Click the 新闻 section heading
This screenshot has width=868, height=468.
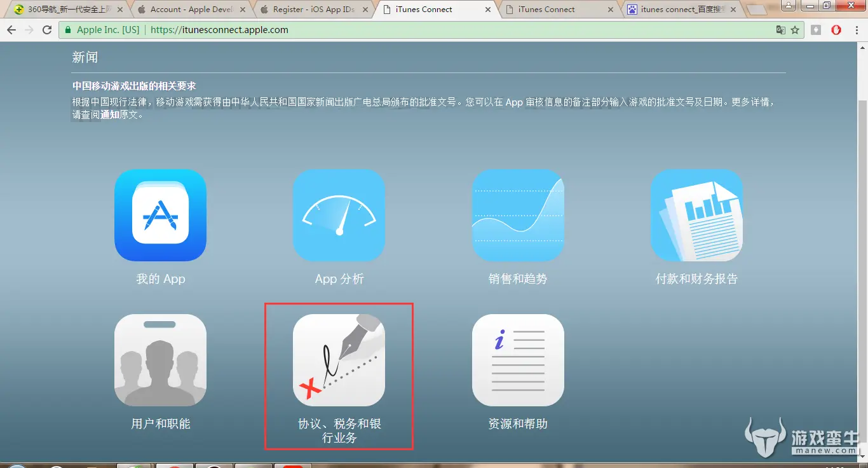click(85, 57)
